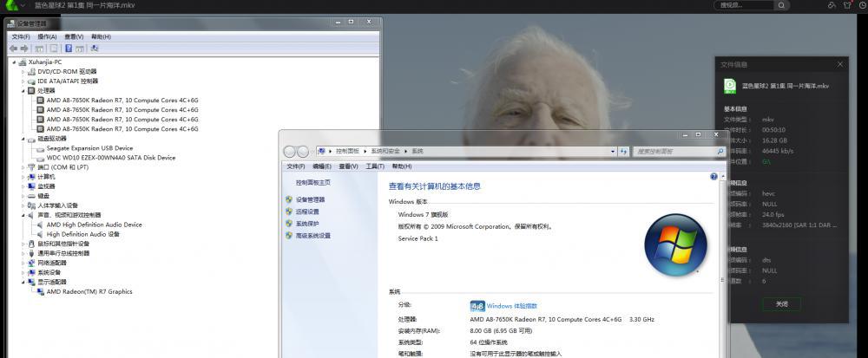The height and width of the screenshot is (358, 868).
Task: Open 操作(A) menu in Device Manager
Action: coord(47,36)
